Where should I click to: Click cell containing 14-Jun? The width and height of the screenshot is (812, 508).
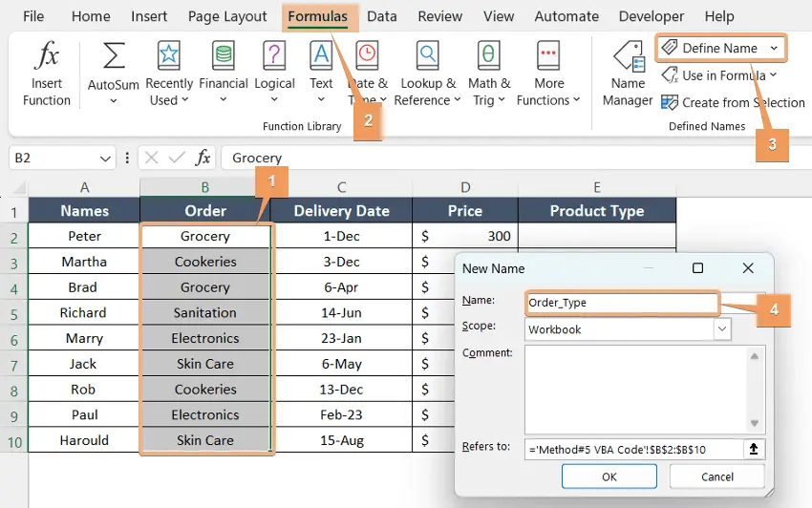coord(341,313)
